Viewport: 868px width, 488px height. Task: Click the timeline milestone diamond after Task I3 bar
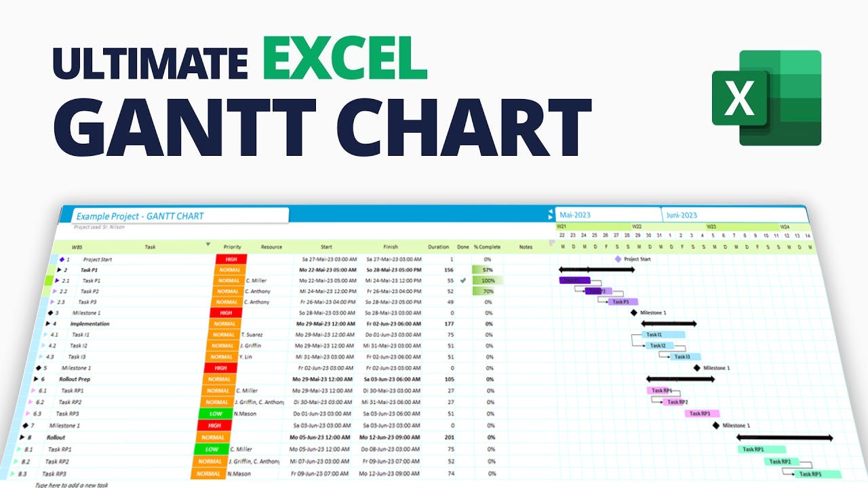click(x=696, y=368)
